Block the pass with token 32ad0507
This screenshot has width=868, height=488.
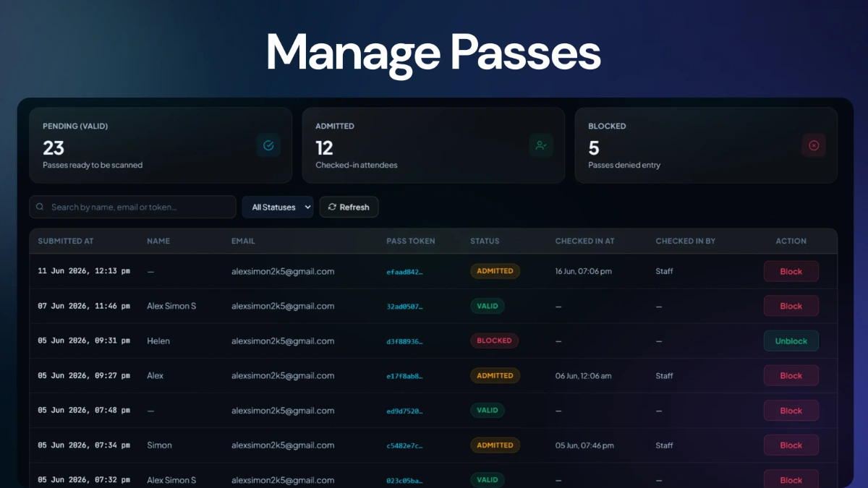click(x=791, y=306)
